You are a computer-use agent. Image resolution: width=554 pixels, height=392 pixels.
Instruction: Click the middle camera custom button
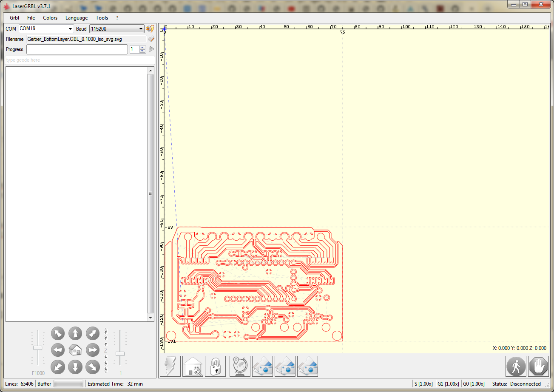tap(285, 366)
